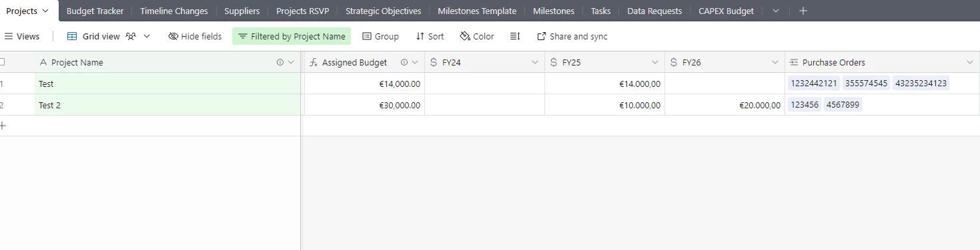Click the collaborators icon beside Grid view

(131, 36)
